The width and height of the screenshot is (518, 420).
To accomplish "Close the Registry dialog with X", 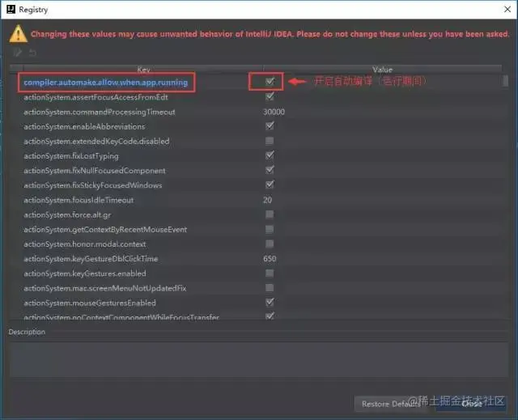I will tap(507, 9).
